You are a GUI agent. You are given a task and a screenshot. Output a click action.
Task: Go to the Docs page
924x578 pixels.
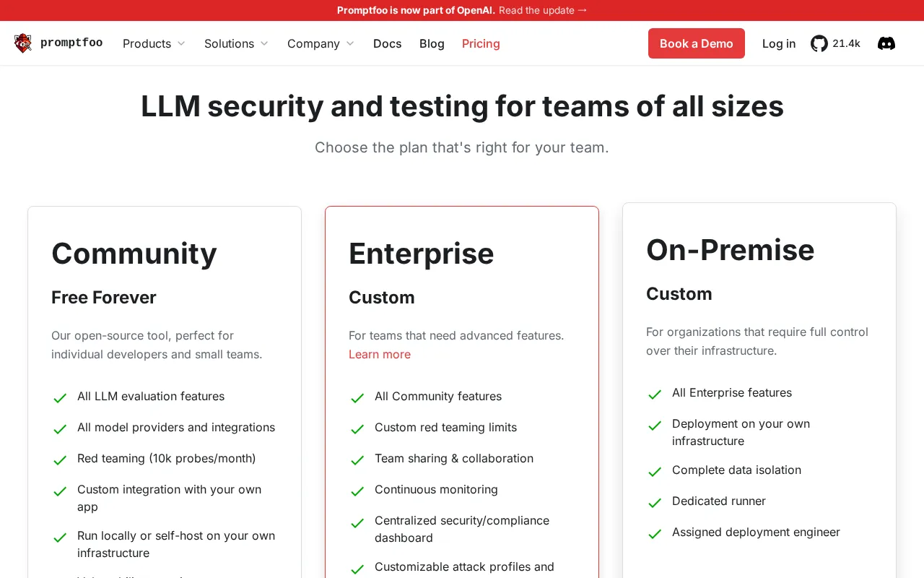pos(387,43)
